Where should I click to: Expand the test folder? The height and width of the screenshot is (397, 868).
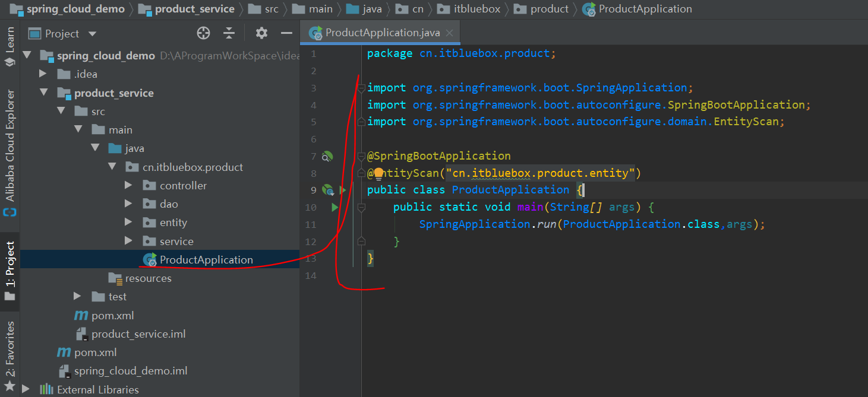pos(77,297)
